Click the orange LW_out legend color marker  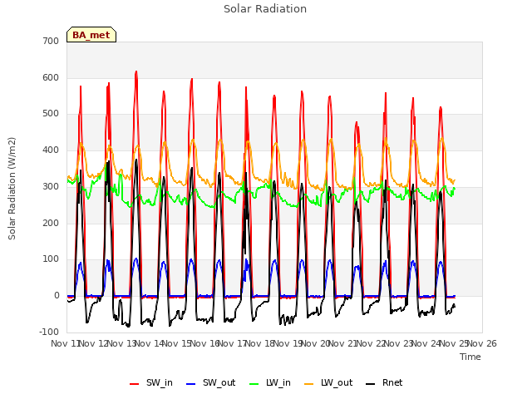point(308,384)
